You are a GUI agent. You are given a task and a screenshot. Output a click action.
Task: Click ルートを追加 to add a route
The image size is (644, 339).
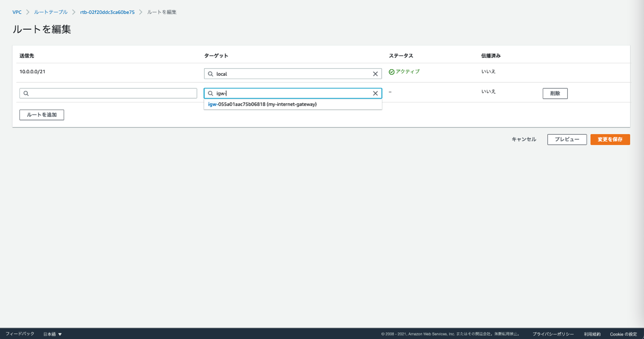42,115
